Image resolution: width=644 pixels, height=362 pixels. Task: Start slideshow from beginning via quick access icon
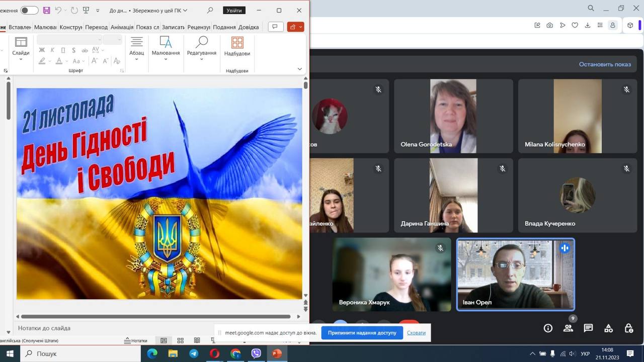[x=87, y=10]
